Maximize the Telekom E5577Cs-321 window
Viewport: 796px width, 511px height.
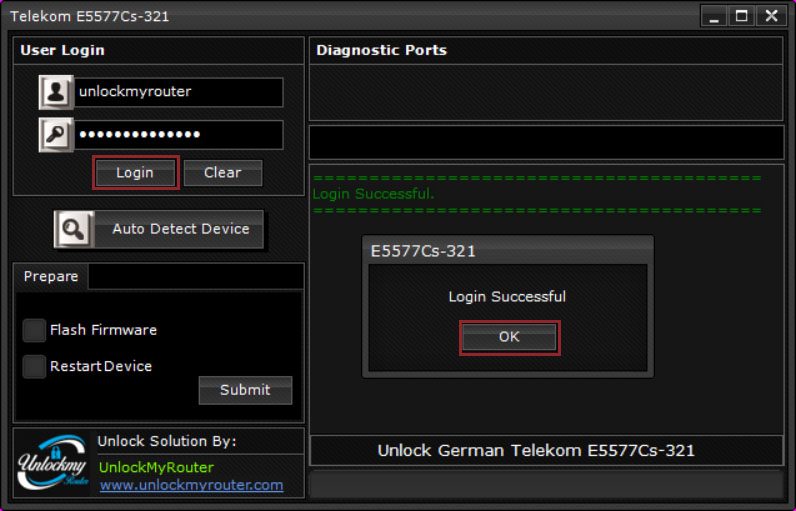[742, 16]
